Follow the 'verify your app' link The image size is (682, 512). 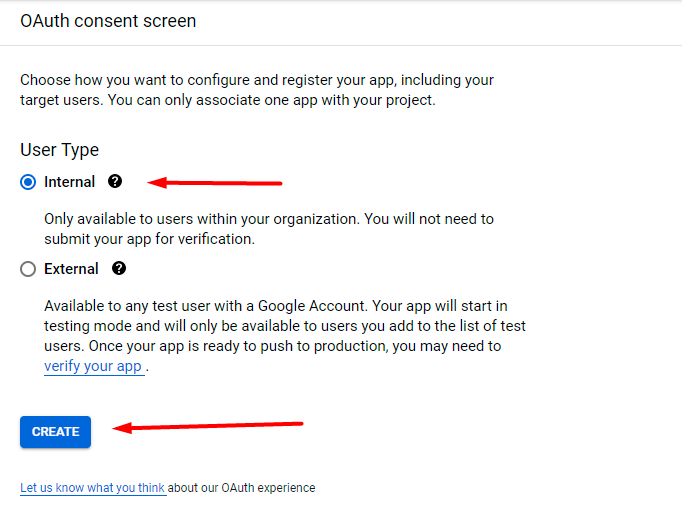[93, 366]
